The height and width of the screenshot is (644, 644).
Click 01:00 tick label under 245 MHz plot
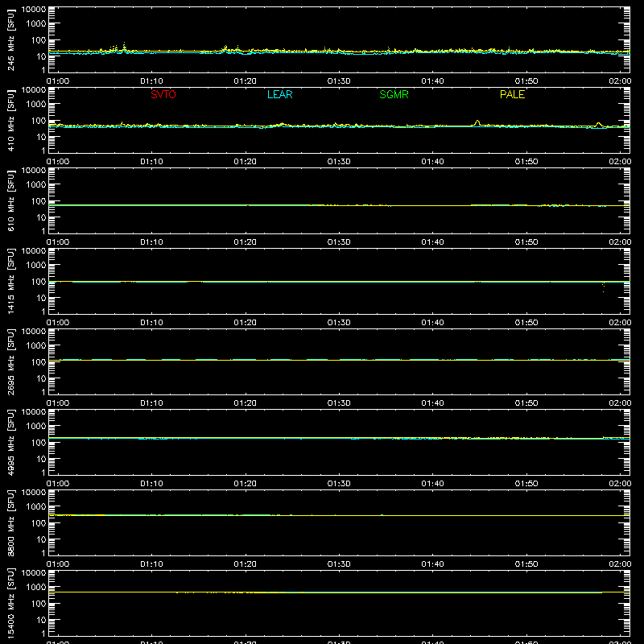point(58,81)
